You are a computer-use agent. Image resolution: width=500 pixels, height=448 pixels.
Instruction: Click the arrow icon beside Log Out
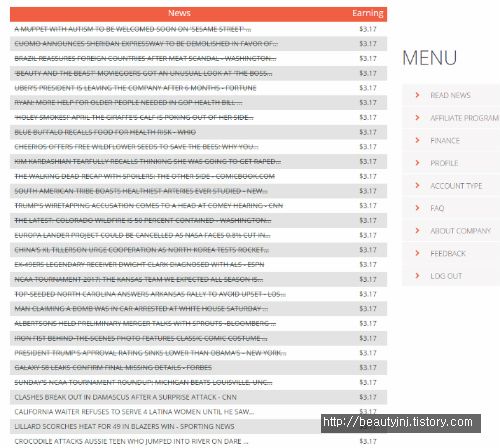click(417, 276)
